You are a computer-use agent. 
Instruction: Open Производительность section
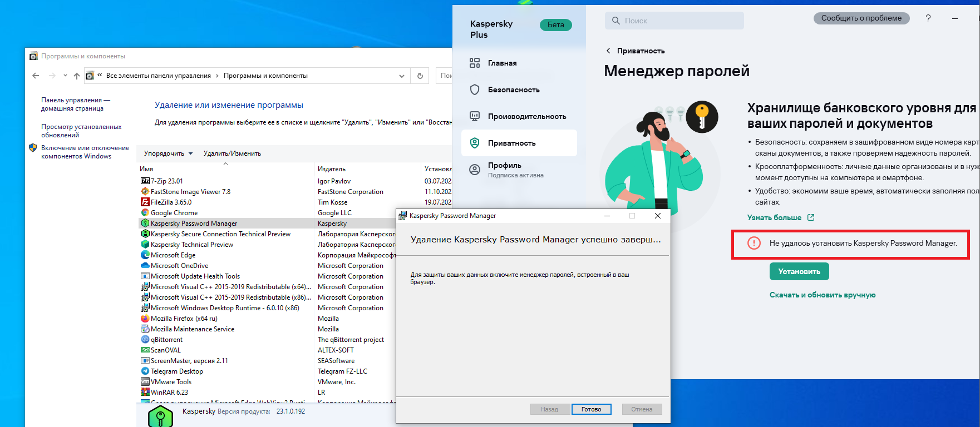(x=527, y=116)
